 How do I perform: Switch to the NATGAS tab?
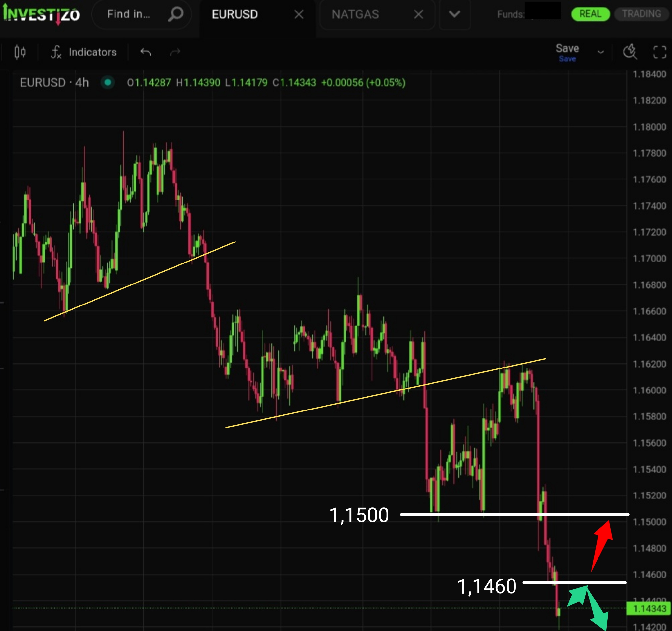click(x=355, y=14)
